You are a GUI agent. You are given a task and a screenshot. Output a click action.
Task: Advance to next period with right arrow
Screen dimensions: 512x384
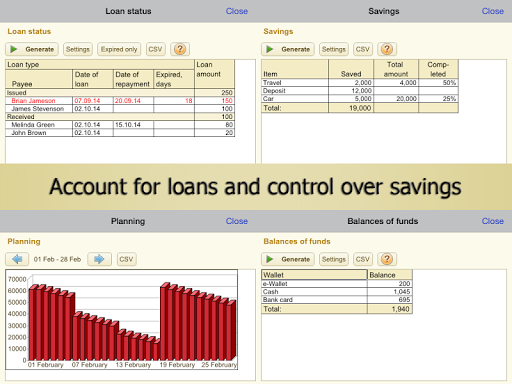[99, 259]
